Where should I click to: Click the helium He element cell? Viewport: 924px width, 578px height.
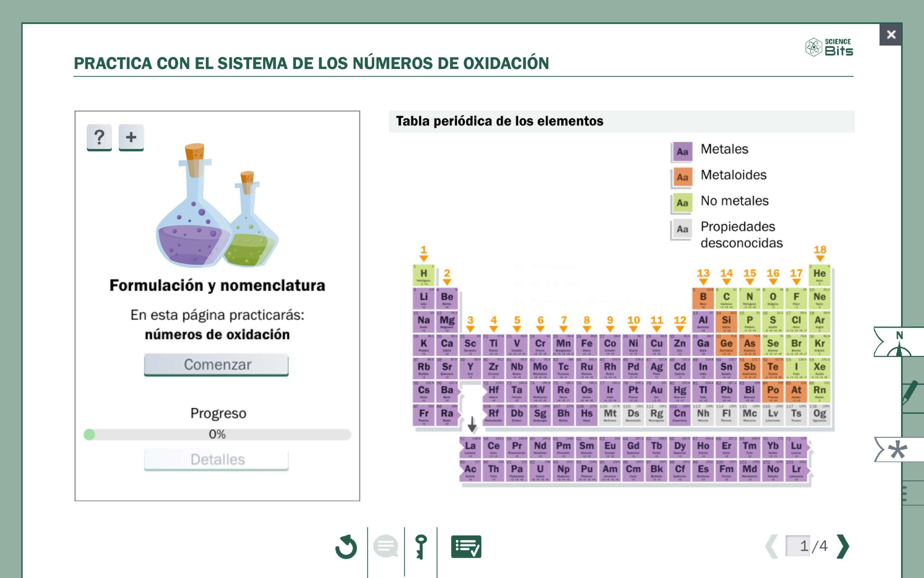(819, 275)
